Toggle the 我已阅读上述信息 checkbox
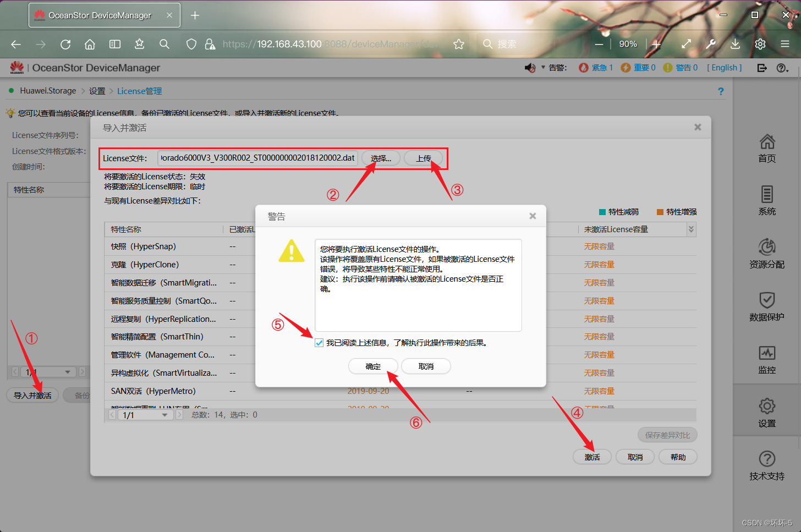 [x=319, y=343]
